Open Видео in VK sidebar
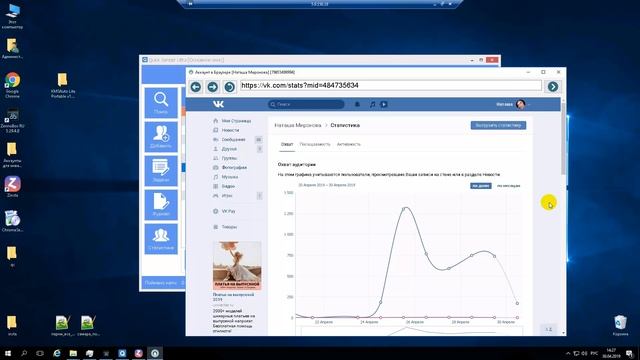 point(228,186)
